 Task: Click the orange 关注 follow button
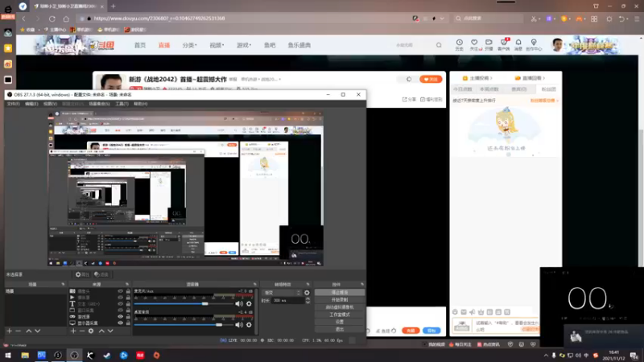click(431, 79)
